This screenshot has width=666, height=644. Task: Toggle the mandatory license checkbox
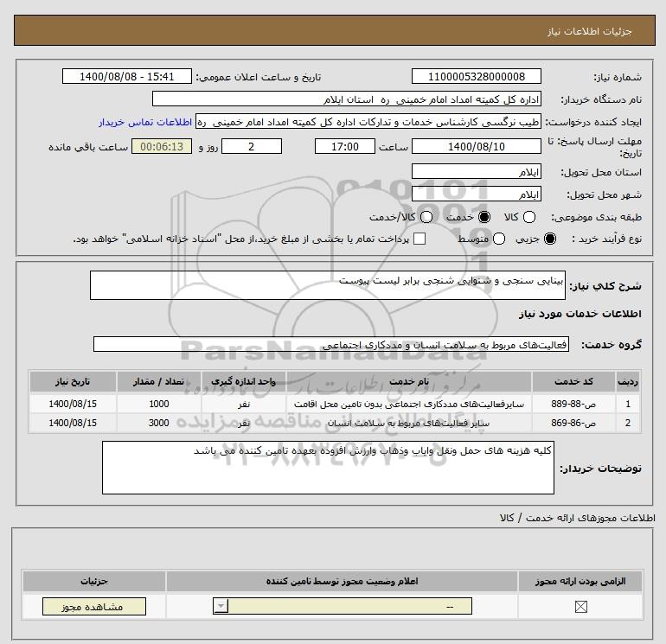click(x=580, y=607)
